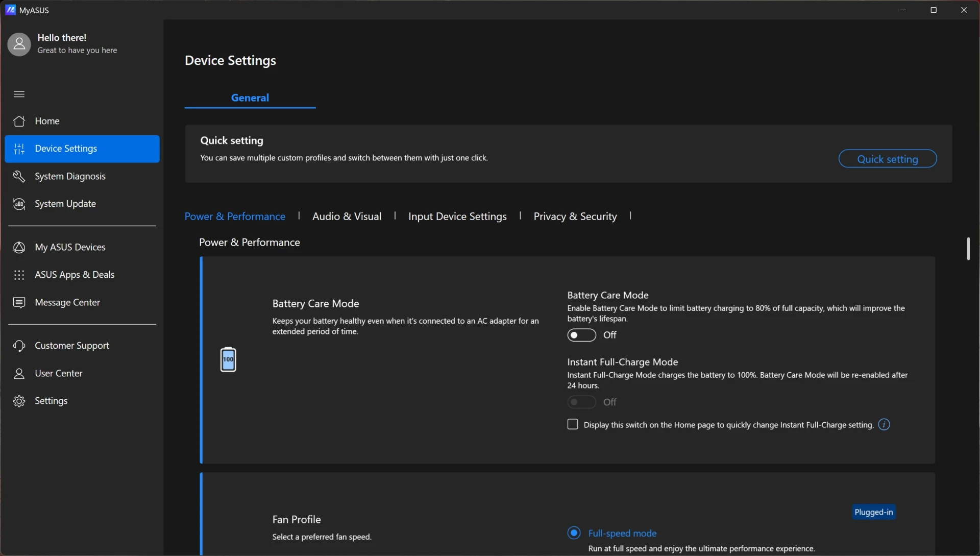Open ASUS Apps & Deals page
Screen dimensions: 980x556
82,275
